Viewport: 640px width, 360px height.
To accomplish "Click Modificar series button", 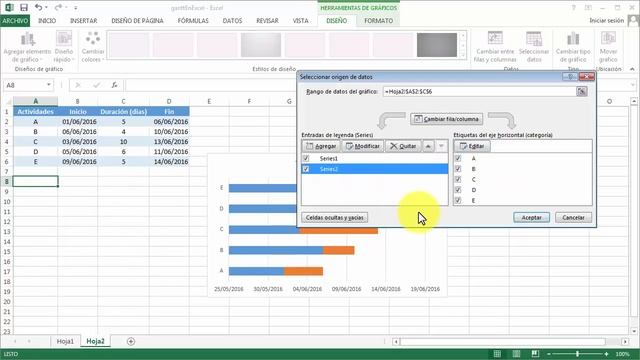I will coord(362,146).
